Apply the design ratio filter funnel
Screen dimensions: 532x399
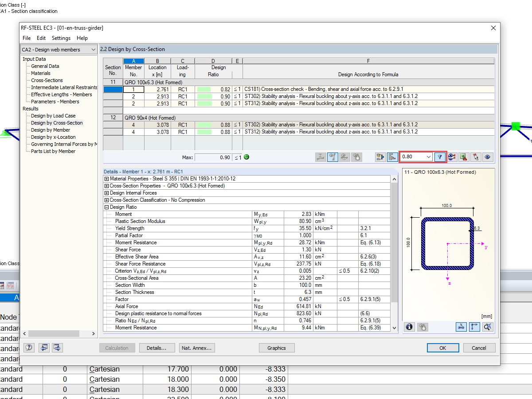click(440, 156)
